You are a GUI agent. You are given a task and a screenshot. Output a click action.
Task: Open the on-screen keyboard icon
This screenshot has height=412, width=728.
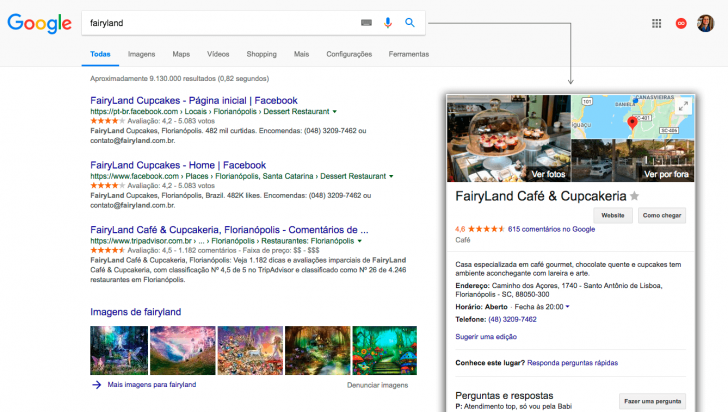pos(366,23)
